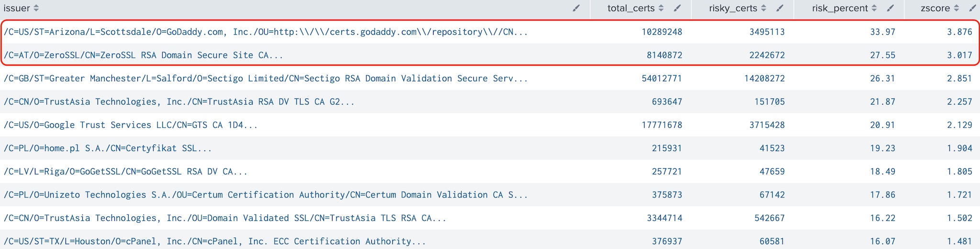The height and width of the screenshot is (249, 980).
Task: Open the Sectigo Limited issuer entry
Action: tap(266, 78)
